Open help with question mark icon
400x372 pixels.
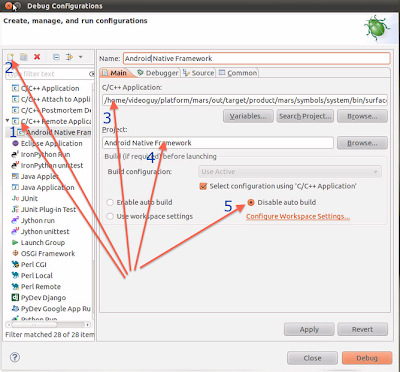click(x=15, y=357)
